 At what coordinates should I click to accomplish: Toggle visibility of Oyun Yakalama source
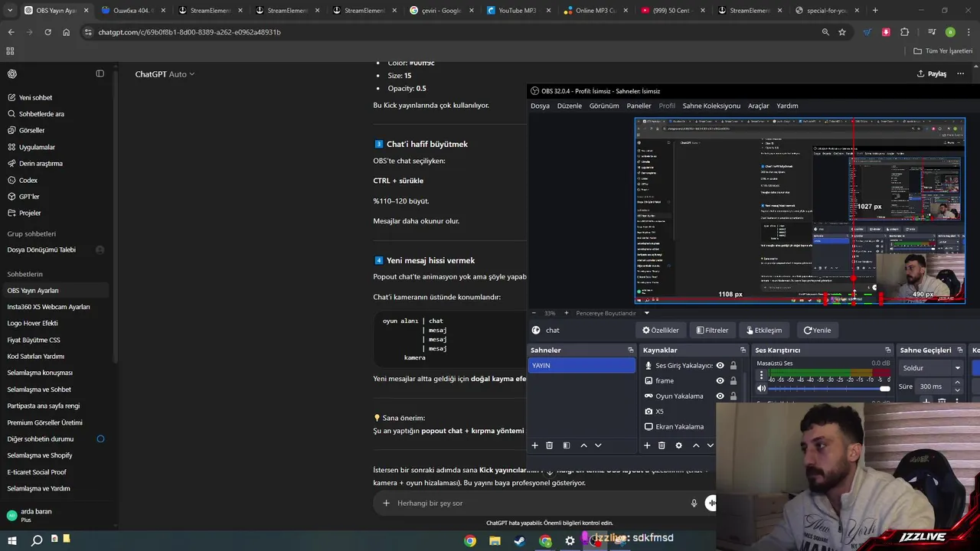[x=720, y=396]
